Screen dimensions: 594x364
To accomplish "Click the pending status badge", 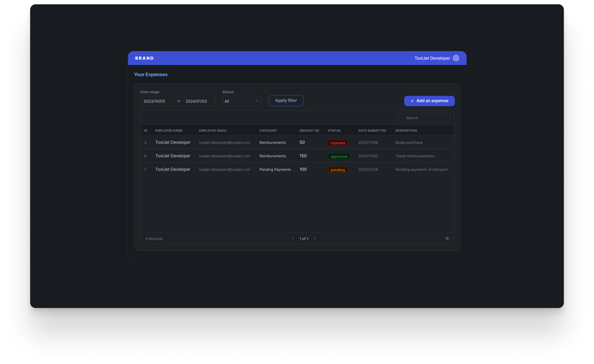I will point(338,170).
